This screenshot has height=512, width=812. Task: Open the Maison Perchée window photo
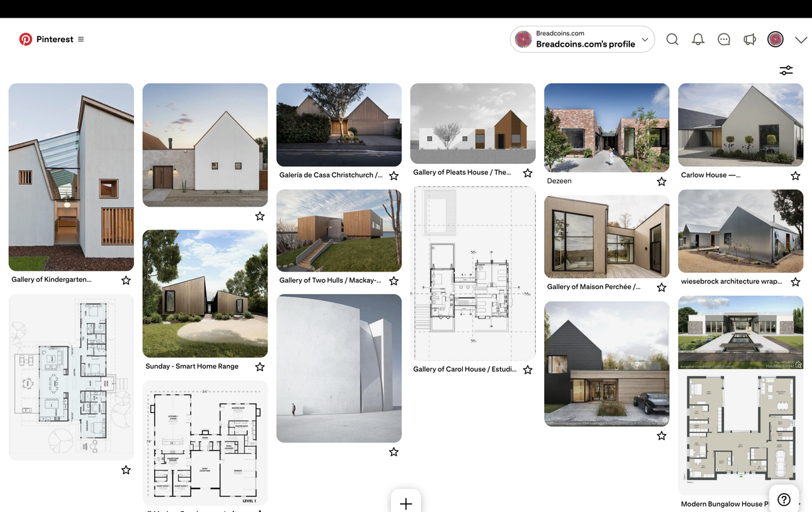coord(607,237)
